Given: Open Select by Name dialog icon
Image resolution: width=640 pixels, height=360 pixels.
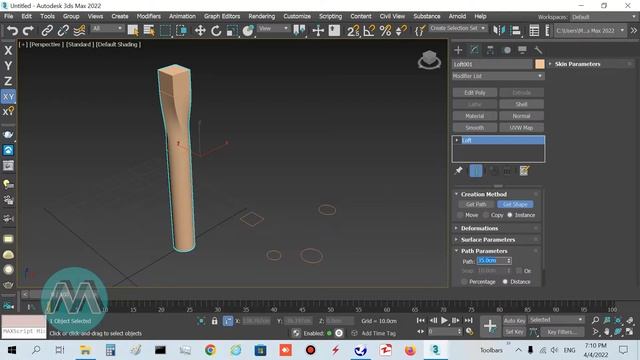Looking at the screenshot, I should tap(149, 31).
